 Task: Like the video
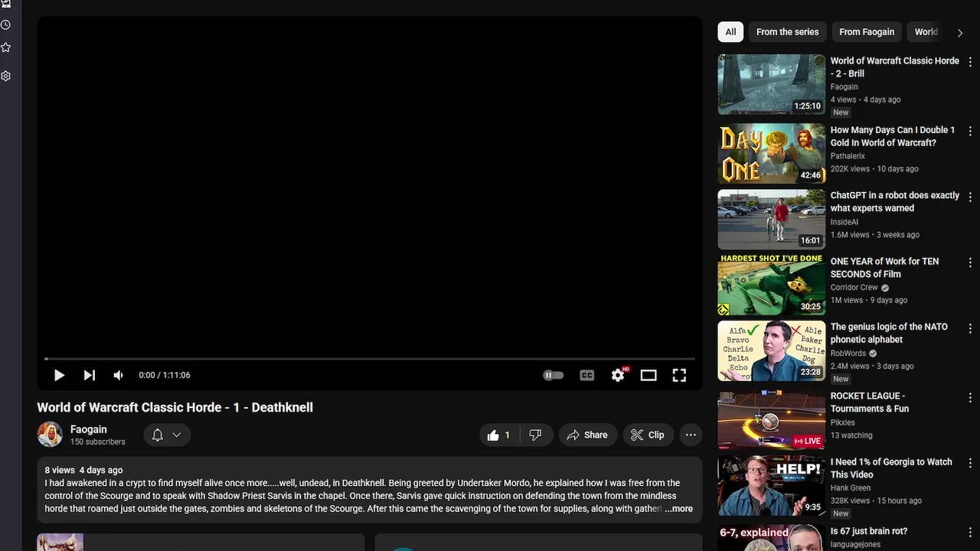[x=499, y=435]
